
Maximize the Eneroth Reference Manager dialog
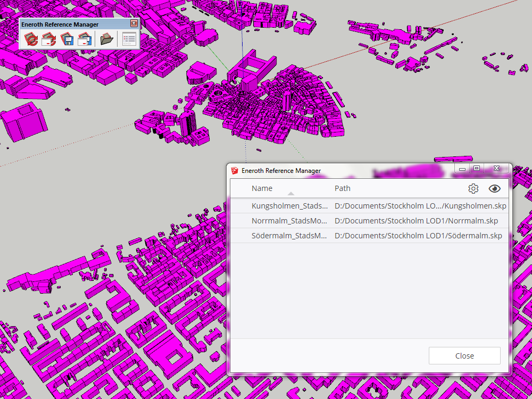point(477,169)
